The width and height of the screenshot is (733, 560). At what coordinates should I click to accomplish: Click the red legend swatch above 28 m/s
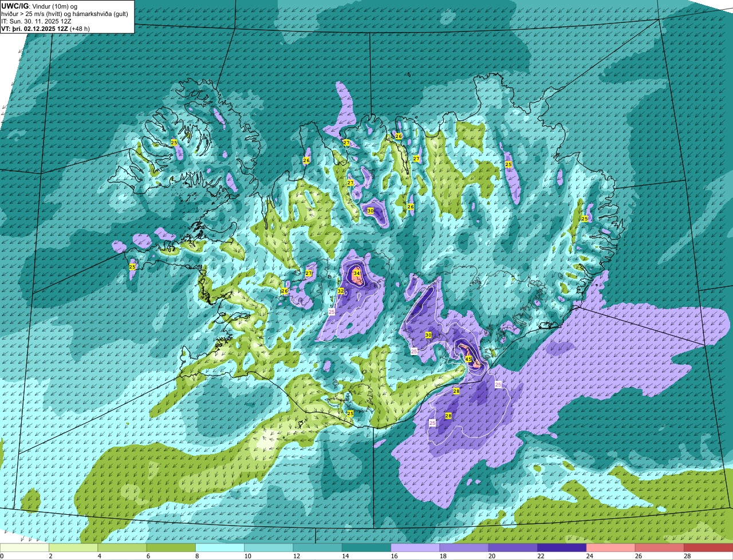[x=708, y=547]
